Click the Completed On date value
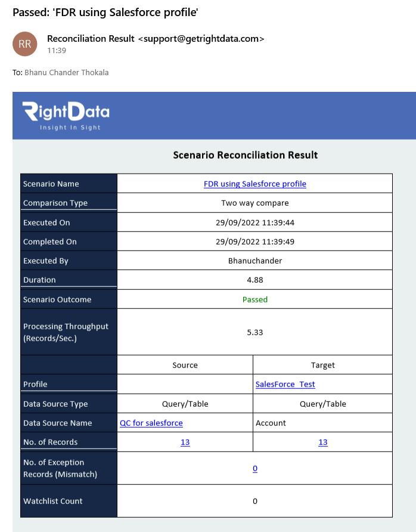The height and width of the screenshot is (532, 416). pyautogui.click(x=255, y=242)
